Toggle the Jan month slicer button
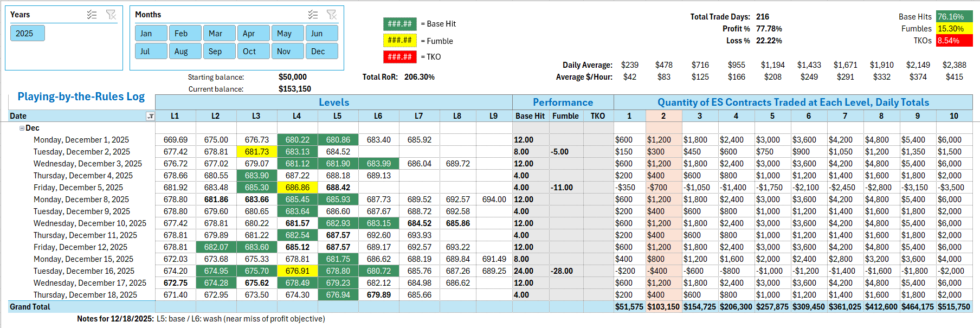The width and height of the screenshot is (980, 328). click(x=151, y=34)
